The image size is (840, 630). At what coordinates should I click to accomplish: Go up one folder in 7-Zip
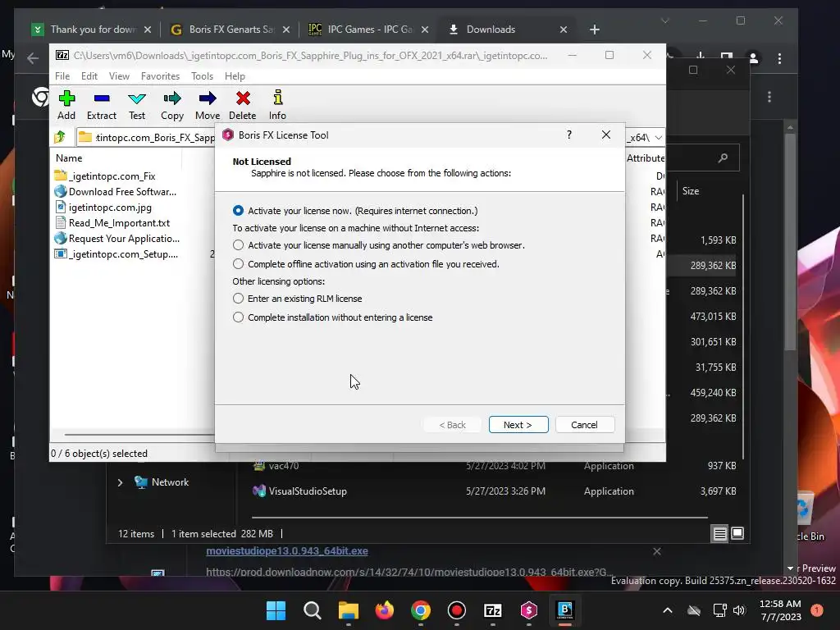coord(60,137)
